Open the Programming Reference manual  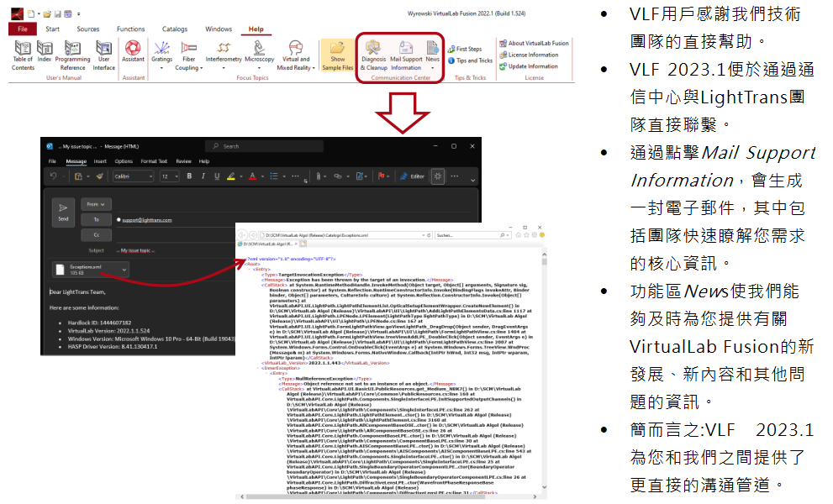(73, 55)
